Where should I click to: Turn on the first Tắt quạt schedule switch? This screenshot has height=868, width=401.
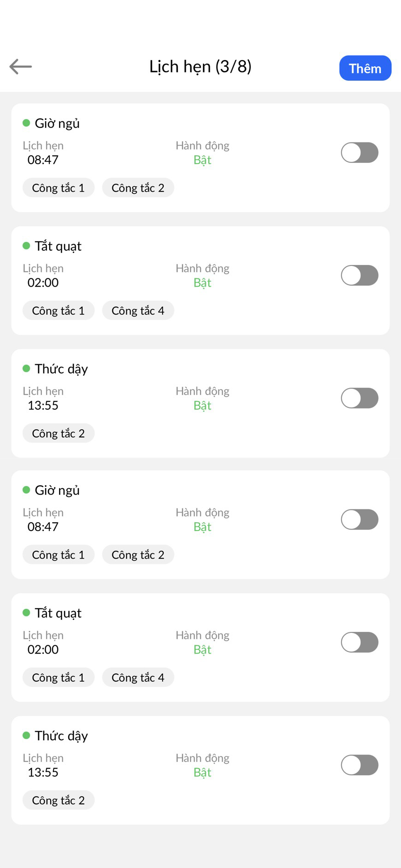(x=360, y=275)
